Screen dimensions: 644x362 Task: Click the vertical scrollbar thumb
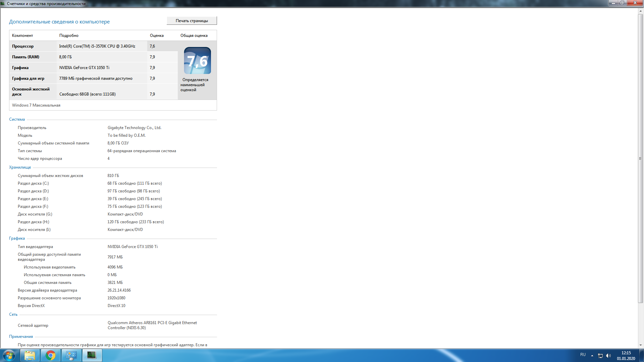point(641,158)
